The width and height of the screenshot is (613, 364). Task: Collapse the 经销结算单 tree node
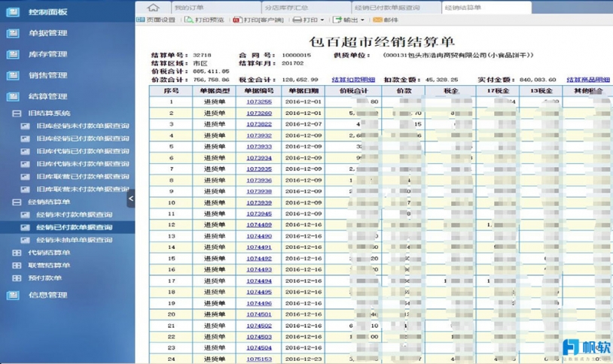coord(17,202)
